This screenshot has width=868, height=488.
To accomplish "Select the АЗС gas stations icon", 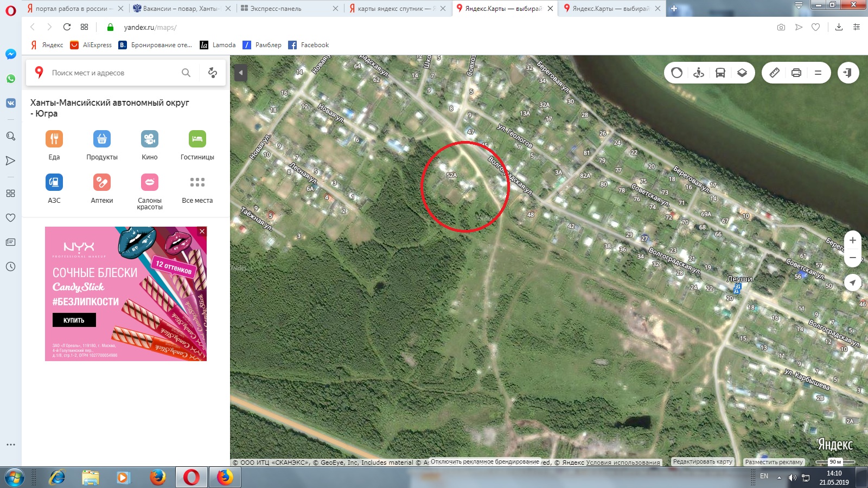I will (54, 182).
